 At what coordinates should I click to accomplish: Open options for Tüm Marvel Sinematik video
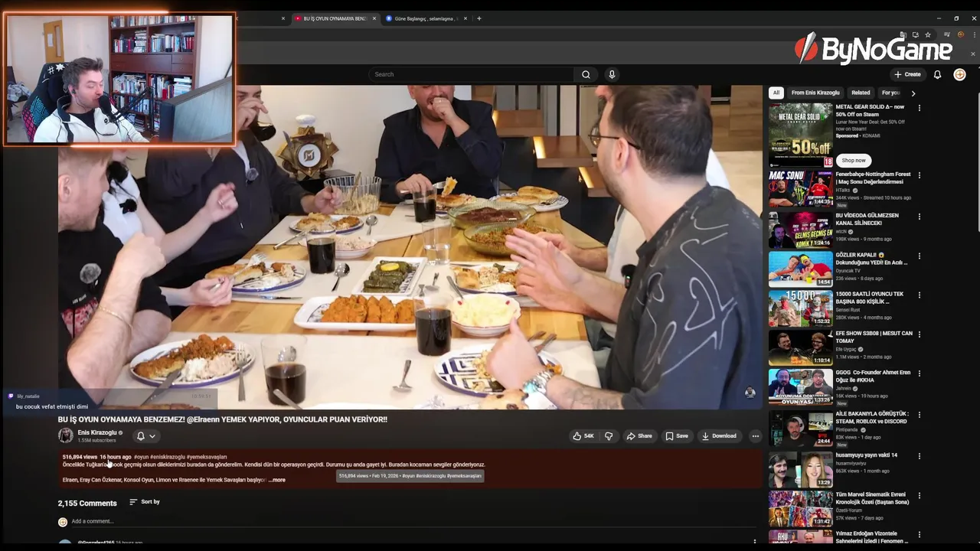coord(920,496)
